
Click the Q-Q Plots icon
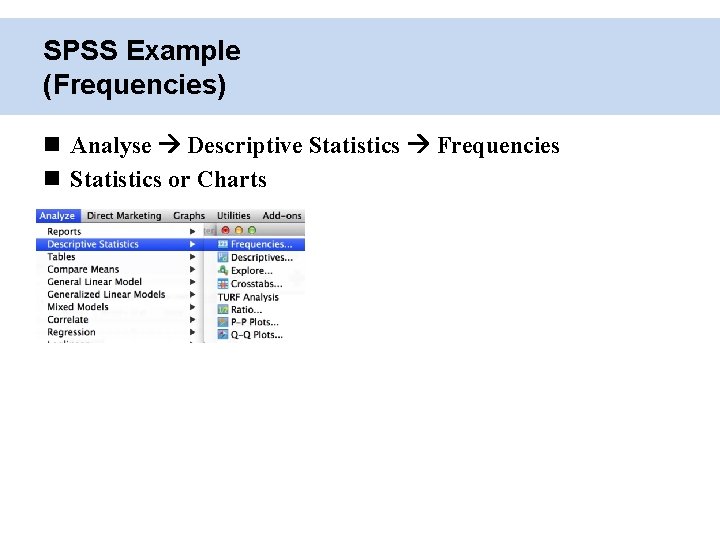pos(223,334)
